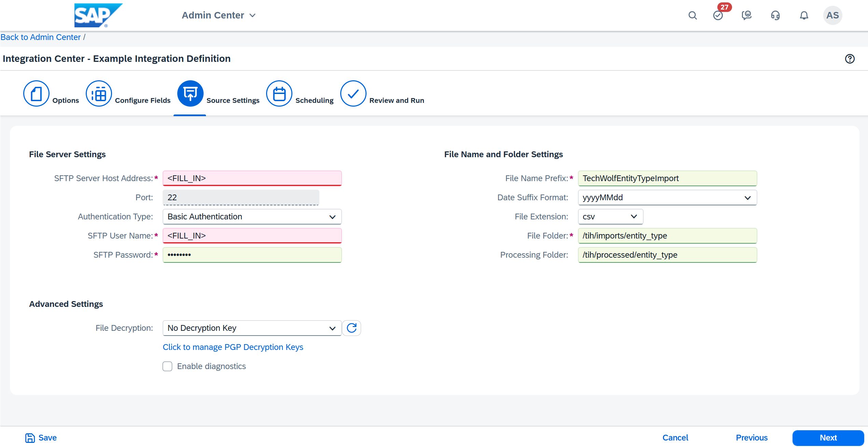
Task: Click the Save button with disk icon
Action: (41, 438)
